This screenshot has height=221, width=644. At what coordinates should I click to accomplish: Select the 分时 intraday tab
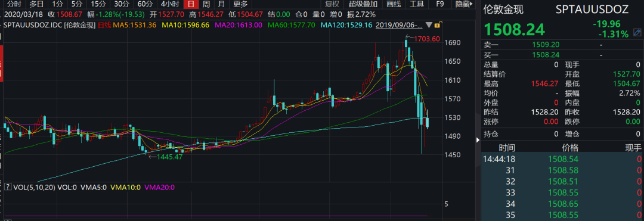pyautogui.click(x=14, y=5)
